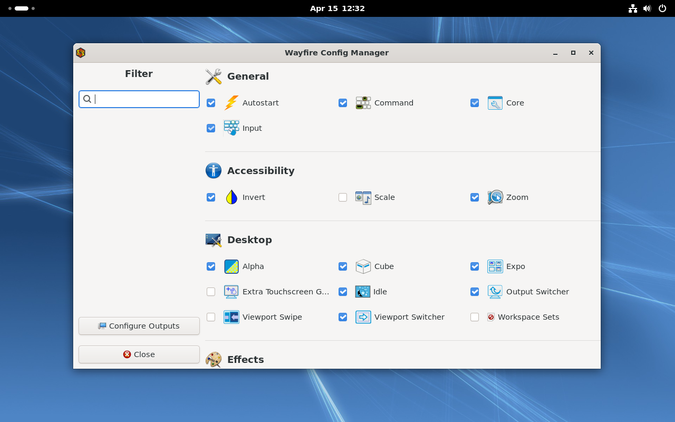
Task: Open the Viewport Swipe plugin icon
Action: coord(231,317)
